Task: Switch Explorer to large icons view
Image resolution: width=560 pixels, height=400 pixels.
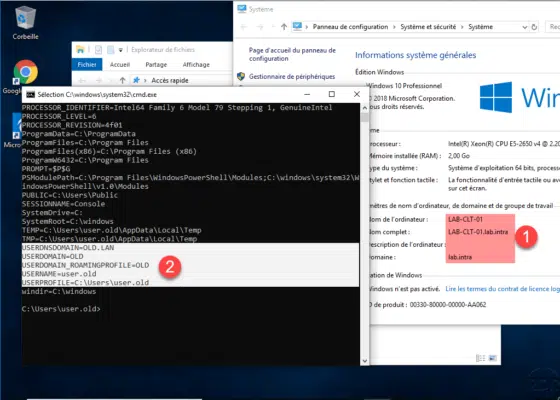Action: click(x=492, y=358)
